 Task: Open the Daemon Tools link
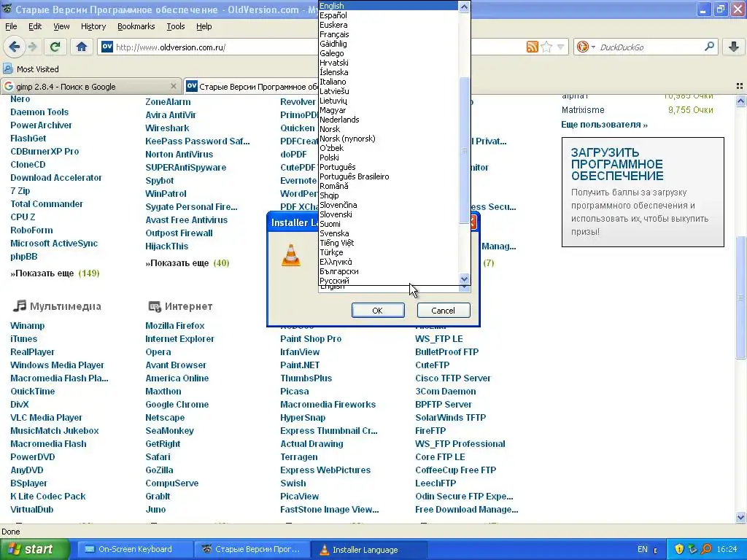point(39,112)
